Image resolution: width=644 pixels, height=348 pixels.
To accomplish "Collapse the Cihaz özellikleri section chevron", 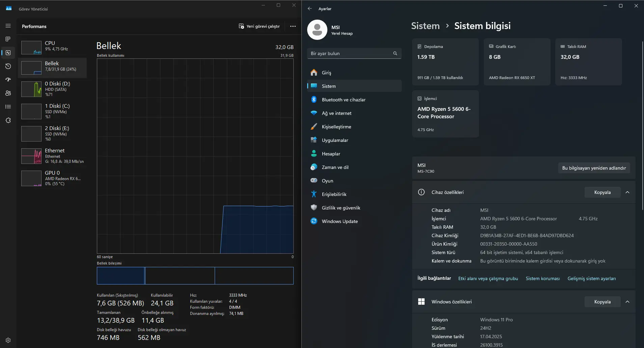I will tap(627, 192).
